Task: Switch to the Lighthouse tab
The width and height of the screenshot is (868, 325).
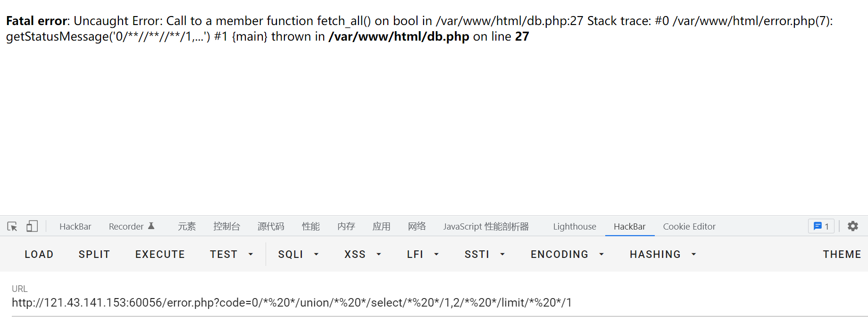Action: coord(575,227)
